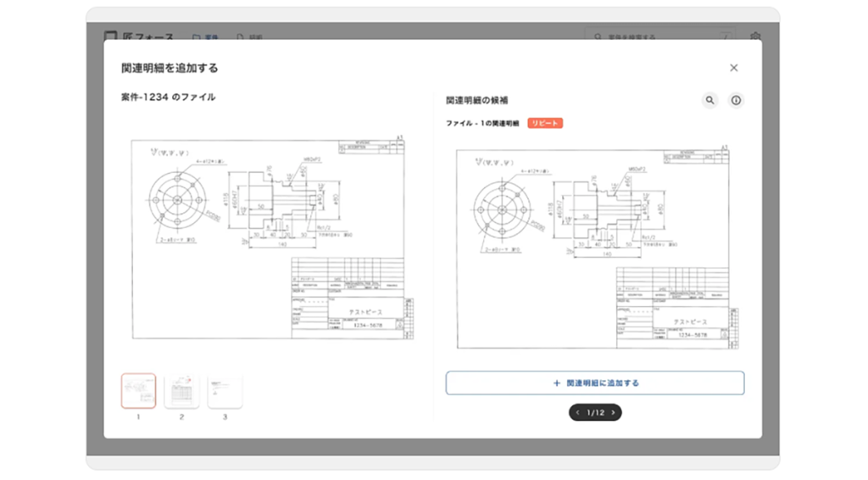
Task: Open the info icon beside 関連明細の候補
Action: coord(736,100)
